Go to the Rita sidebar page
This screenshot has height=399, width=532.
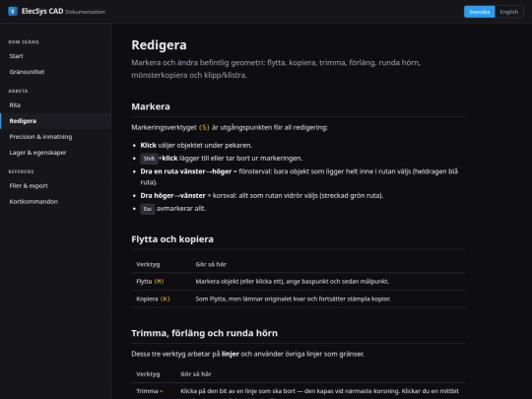(55, 105)
